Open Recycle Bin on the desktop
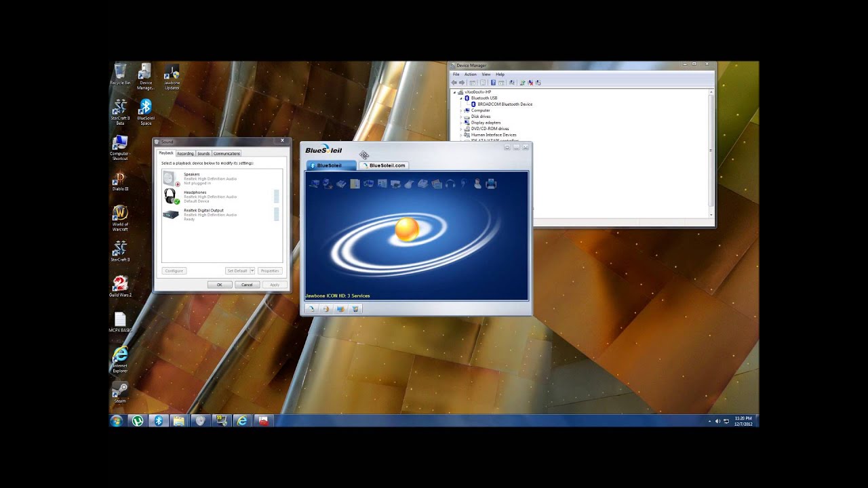The image size is (868, 488). 120,74
